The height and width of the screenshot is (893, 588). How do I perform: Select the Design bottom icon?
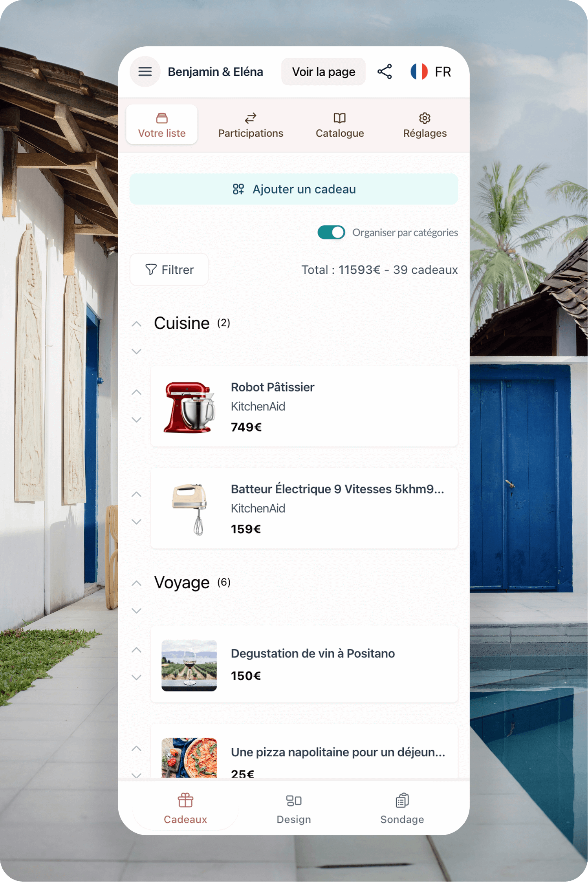click(294, 800)
